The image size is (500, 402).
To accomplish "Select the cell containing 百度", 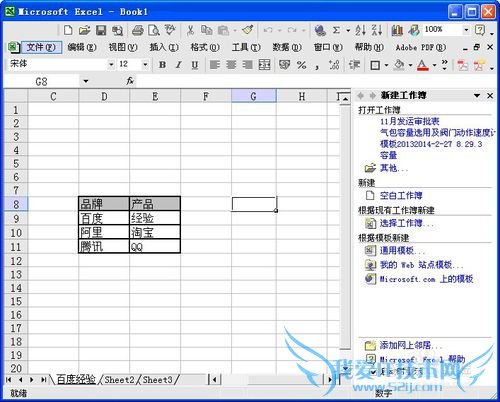I will tap(104, 218).
